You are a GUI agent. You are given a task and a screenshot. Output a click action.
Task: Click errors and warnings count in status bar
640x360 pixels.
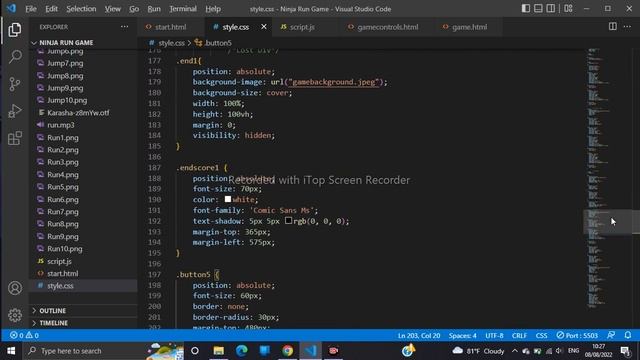tap(24, 335)
